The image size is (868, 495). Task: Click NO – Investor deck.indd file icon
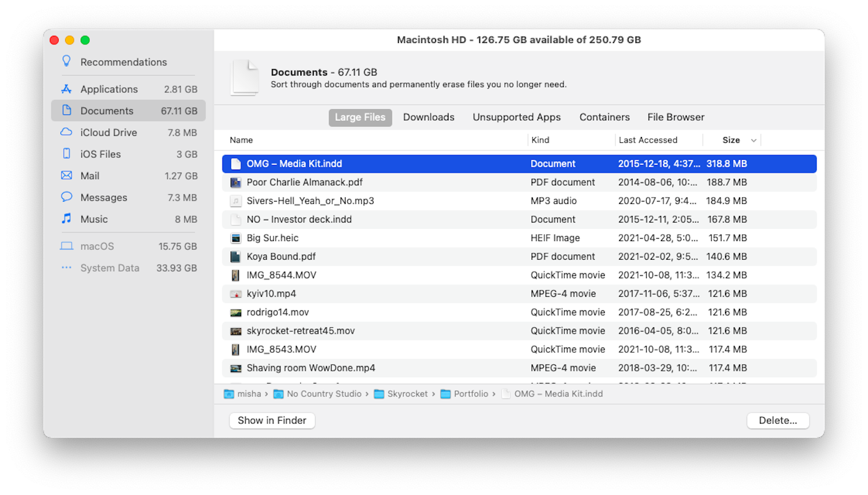click(x=235, y=220)
